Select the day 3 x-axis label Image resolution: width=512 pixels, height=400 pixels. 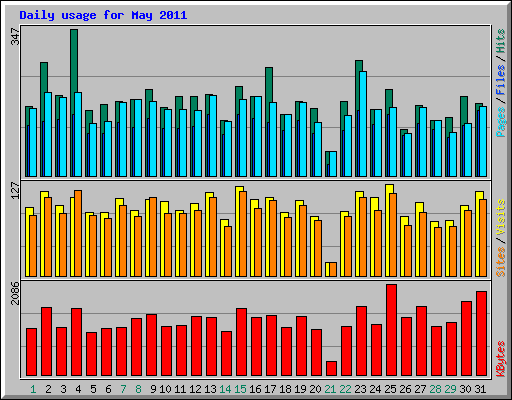63,389
